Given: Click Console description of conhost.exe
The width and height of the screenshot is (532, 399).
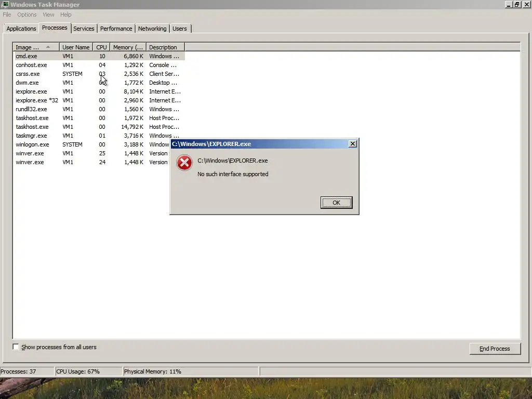Looking at the screenshot, I should coord(163,65).
